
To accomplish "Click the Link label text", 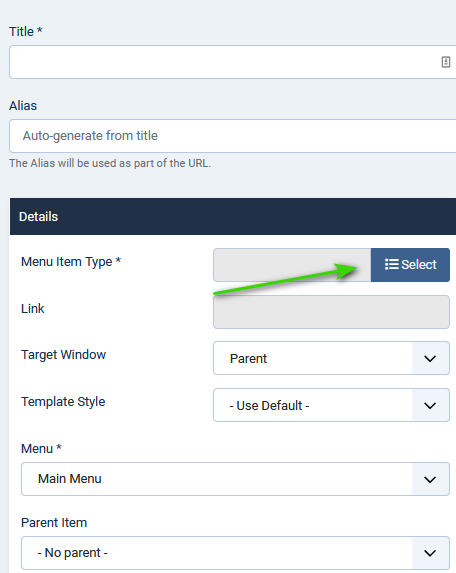I will click(x=33, y=309).
